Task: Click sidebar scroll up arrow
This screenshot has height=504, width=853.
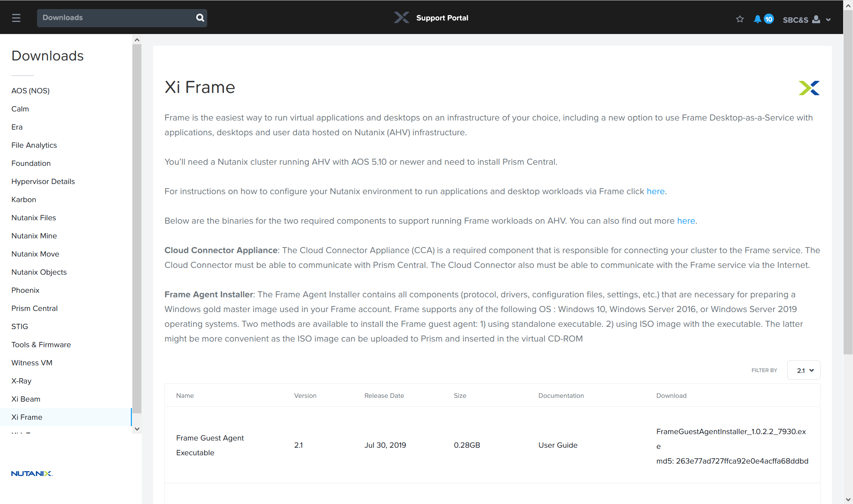Action: click(x=137, y=40)
